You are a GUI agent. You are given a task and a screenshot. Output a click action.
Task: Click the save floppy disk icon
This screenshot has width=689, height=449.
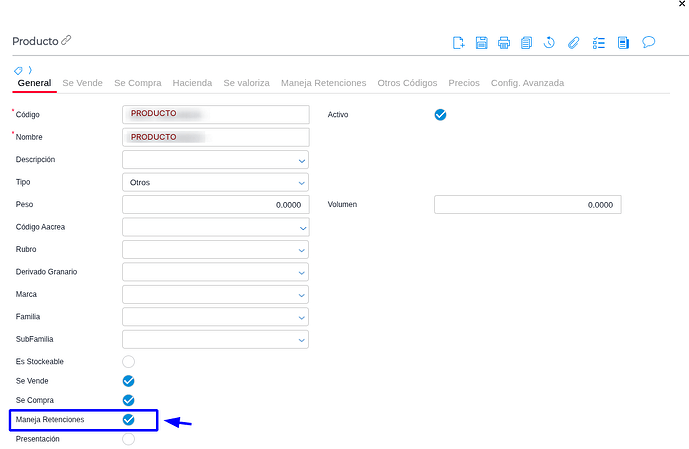click(481, 42)
